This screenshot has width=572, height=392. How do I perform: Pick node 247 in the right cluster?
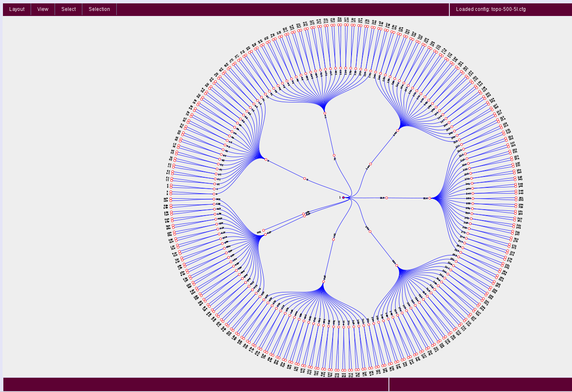pos(473,194)
